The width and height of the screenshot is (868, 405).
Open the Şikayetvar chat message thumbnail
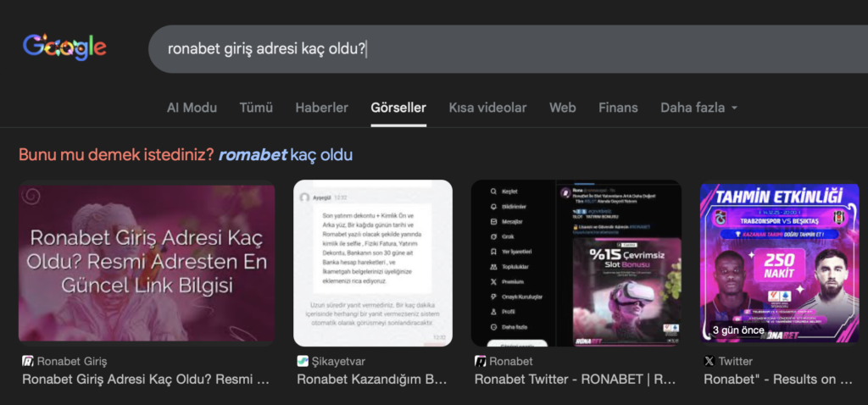pos(373,263)
